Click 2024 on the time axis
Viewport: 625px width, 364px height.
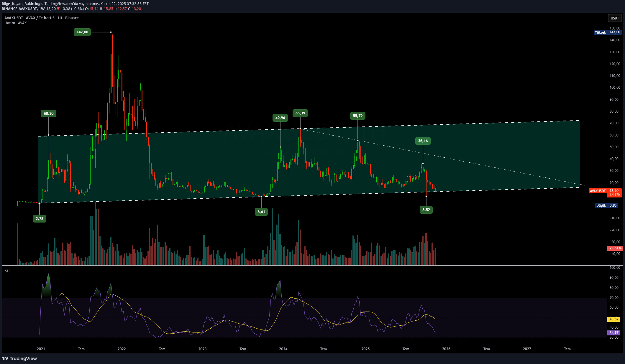click(x=283, y=349)
